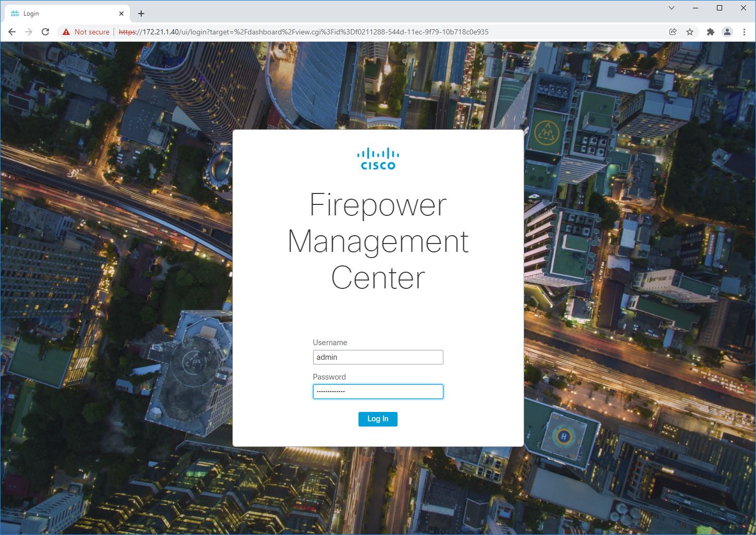The height and width of the screenshot is (535, 756).
Task: Open Chrome three-dot menu
Action: point(744,32)
